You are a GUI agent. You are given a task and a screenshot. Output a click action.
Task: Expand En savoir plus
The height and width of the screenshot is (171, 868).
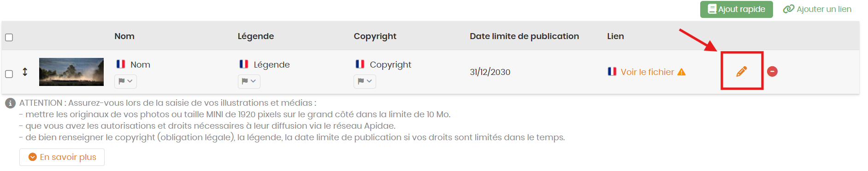click(x=62, y=157)
